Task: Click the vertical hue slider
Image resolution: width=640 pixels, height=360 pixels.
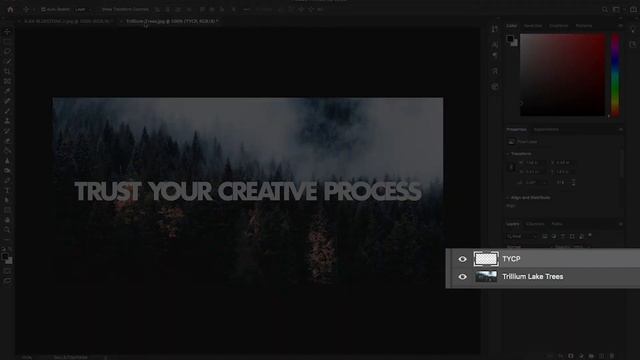Action: click(615, 75)
